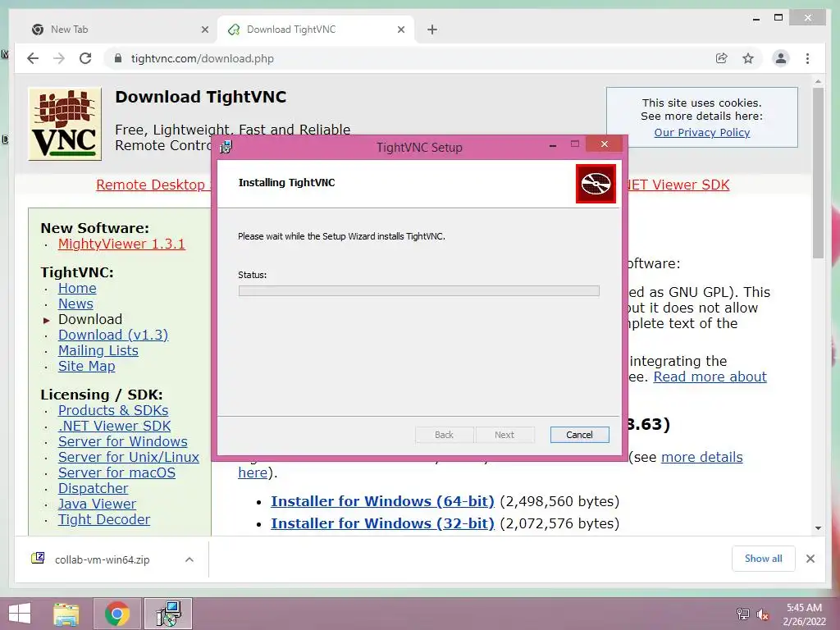Click the page vertical scrollbar thumb

point(818,172)
